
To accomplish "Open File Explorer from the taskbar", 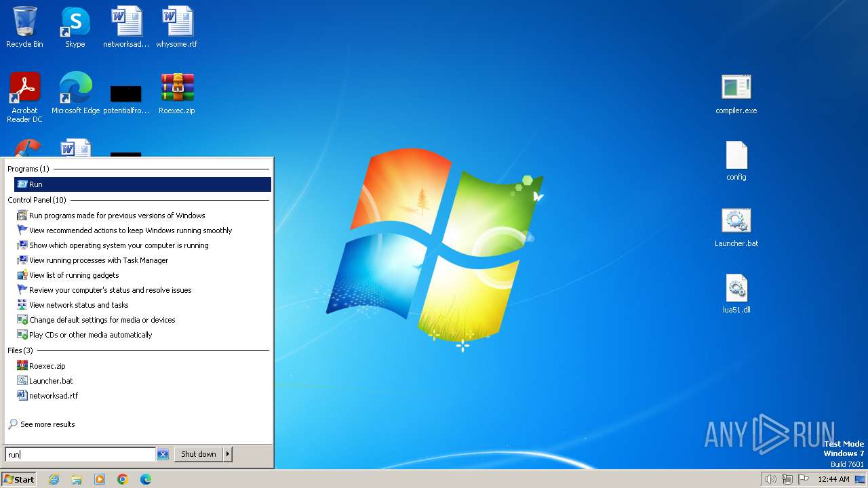I will 77,479.
